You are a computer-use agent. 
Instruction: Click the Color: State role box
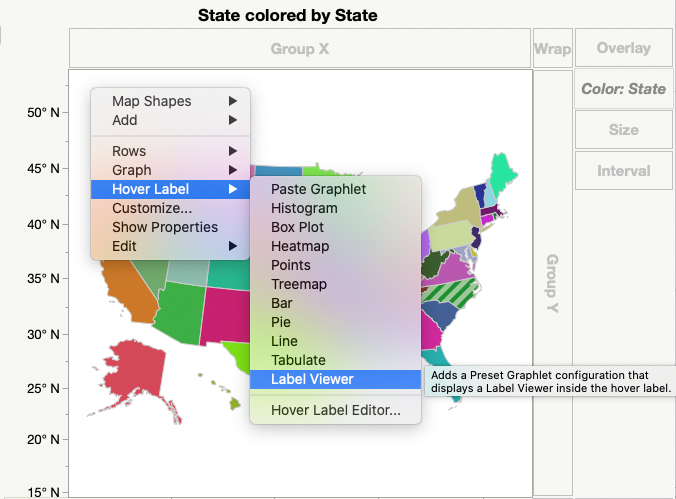(623, 89)
